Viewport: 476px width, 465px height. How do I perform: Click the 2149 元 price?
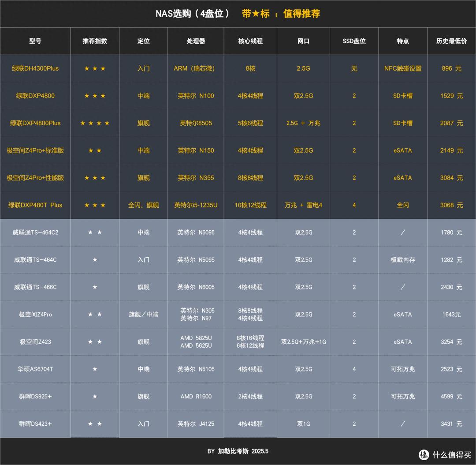tap(451, 150)
